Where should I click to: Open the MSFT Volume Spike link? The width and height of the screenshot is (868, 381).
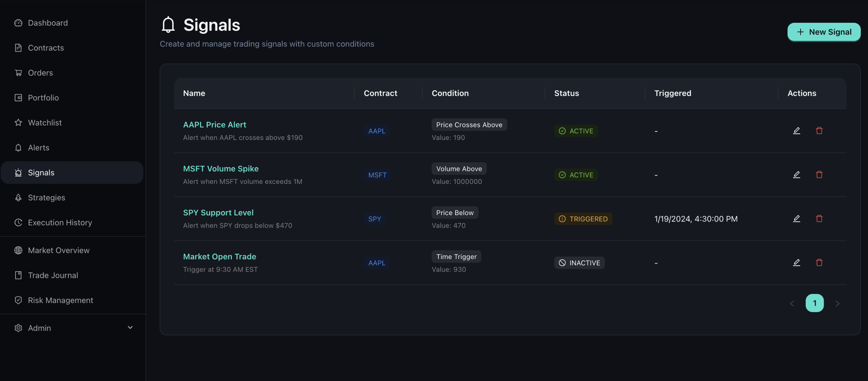(221, 169)
